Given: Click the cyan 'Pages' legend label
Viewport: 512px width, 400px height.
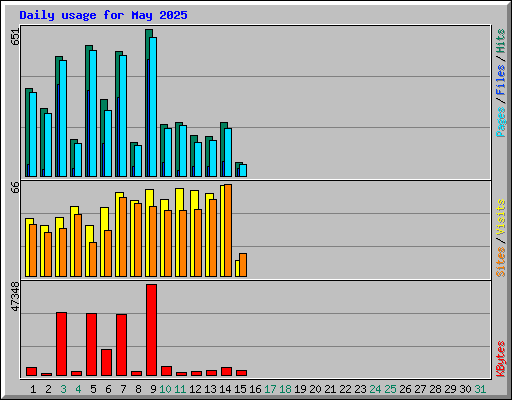Looking at the screenshot, I should click(500, 122).
